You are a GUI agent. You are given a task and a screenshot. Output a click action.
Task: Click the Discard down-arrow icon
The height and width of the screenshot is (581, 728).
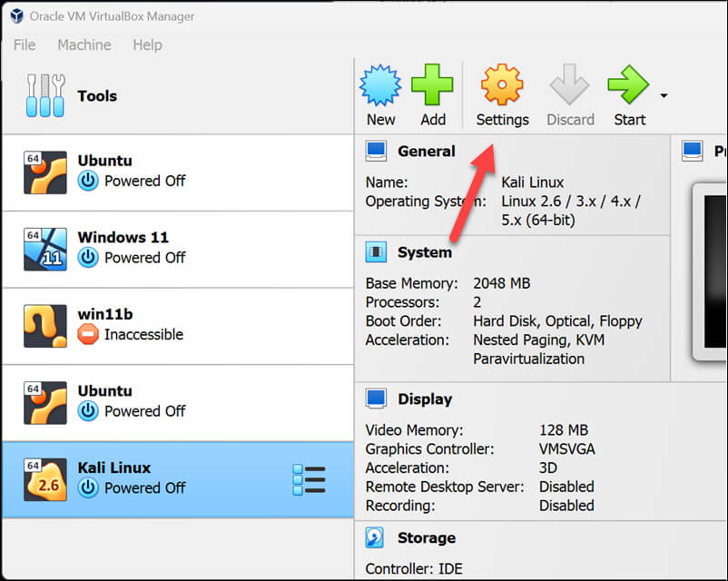pyautogui.click(x=570, y=86)
